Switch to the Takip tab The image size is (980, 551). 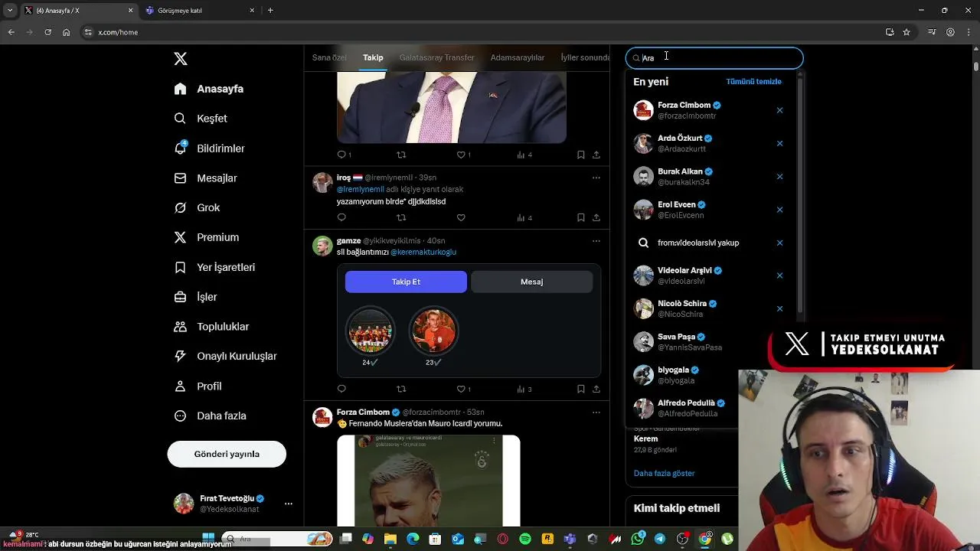373,57
